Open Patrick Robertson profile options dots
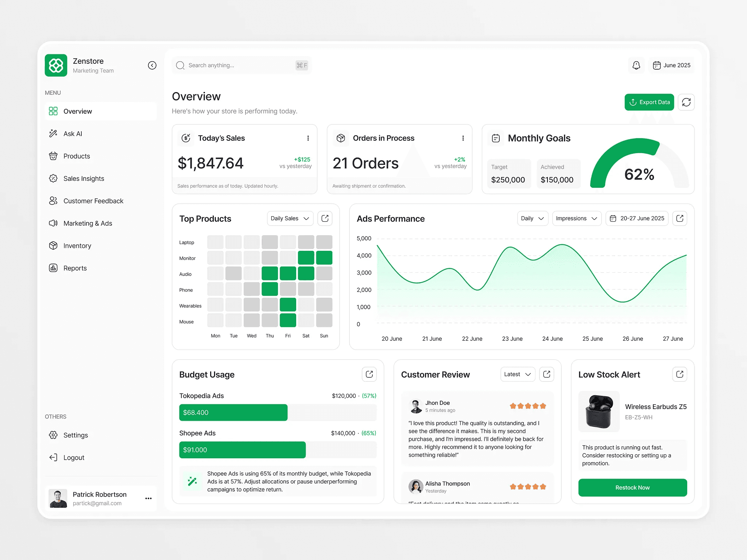The height and width of the screenshot is (560, 747). (148, 498)
